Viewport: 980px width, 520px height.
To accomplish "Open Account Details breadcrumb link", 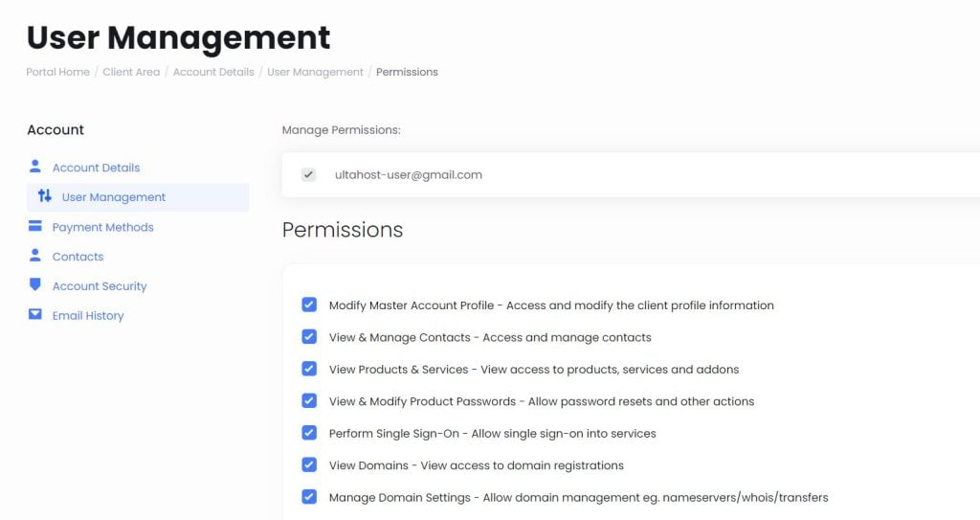I will click(x=213, y=72).
